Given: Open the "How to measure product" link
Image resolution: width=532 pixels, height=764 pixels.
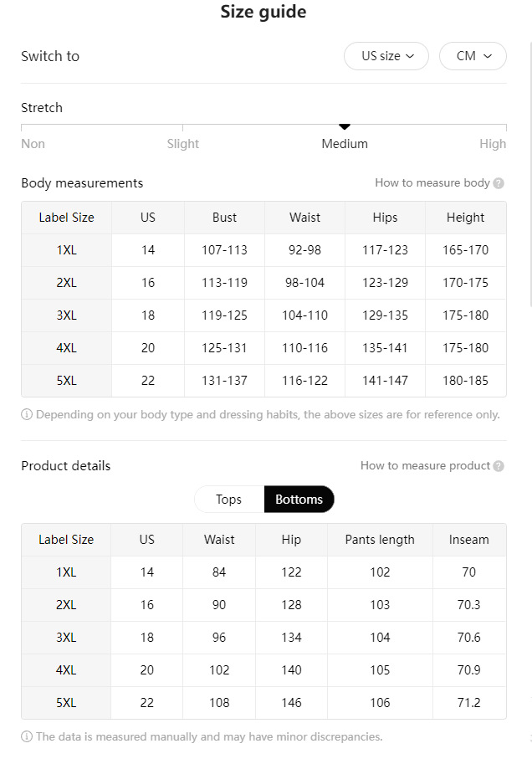Looking at the screenshot, I should (425, 466).
